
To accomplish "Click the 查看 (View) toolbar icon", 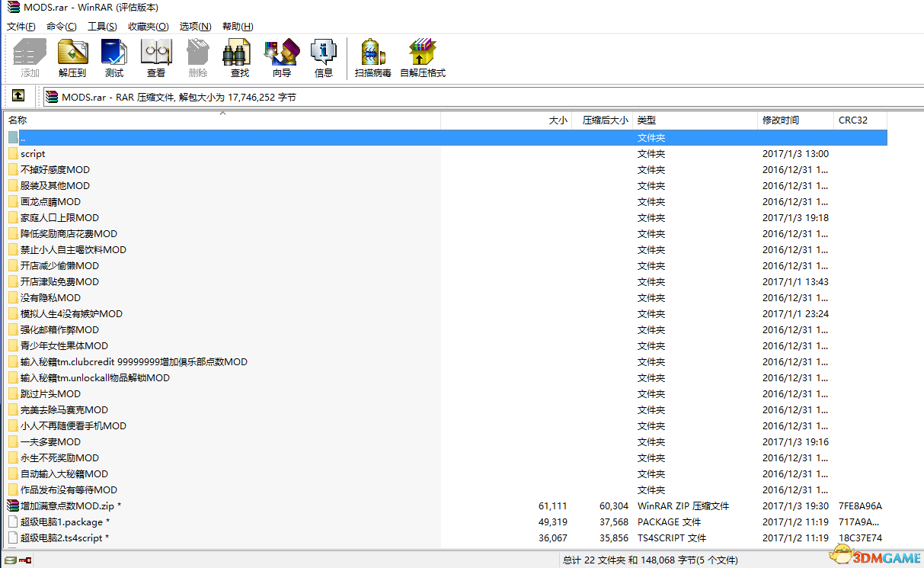I will pyautogui.click(x=156, y=52).
